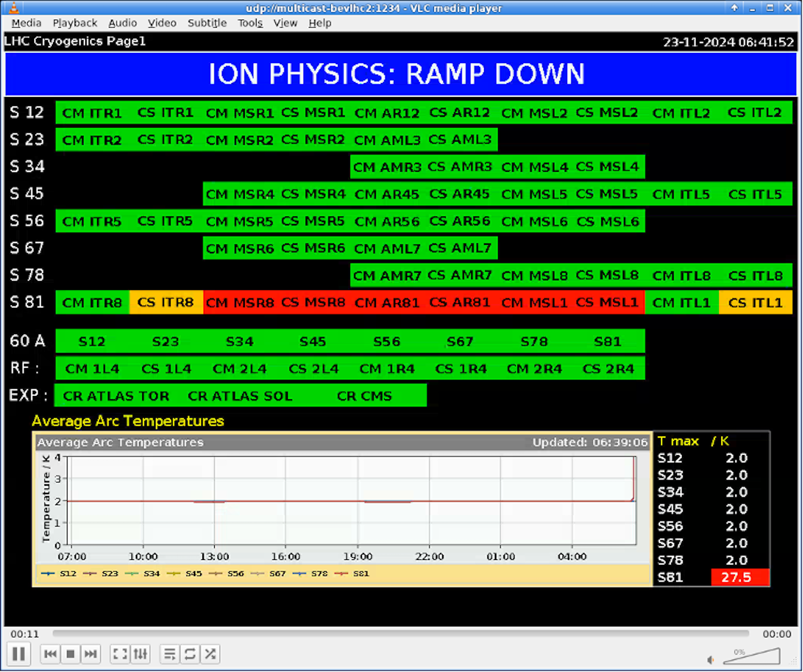This screenshot has height=672, width=803.
Task: Click the CM AR56 cell in S 56 row
Action: click(387, 221)
